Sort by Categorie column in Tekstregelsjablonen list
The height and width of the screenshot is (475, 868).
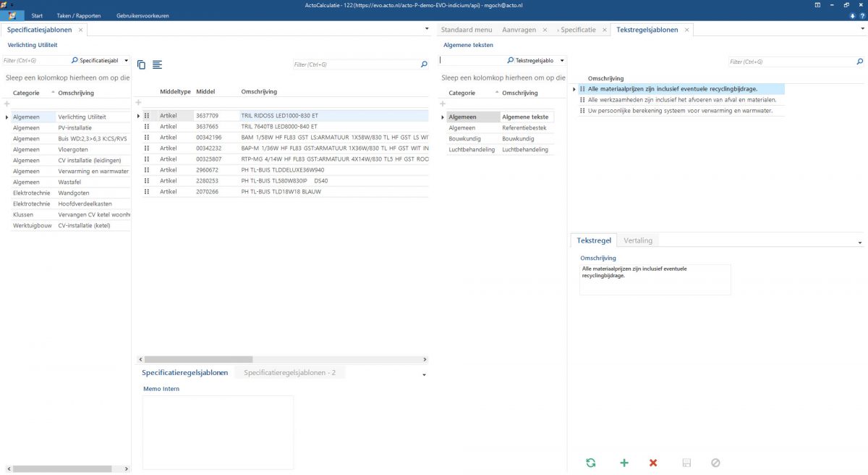(x=462, y=93)
